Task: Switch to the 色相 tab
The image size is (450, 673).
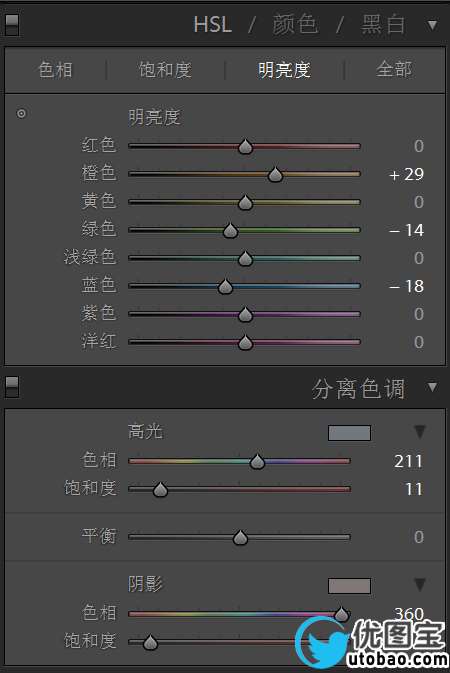Action: point(55,70)
